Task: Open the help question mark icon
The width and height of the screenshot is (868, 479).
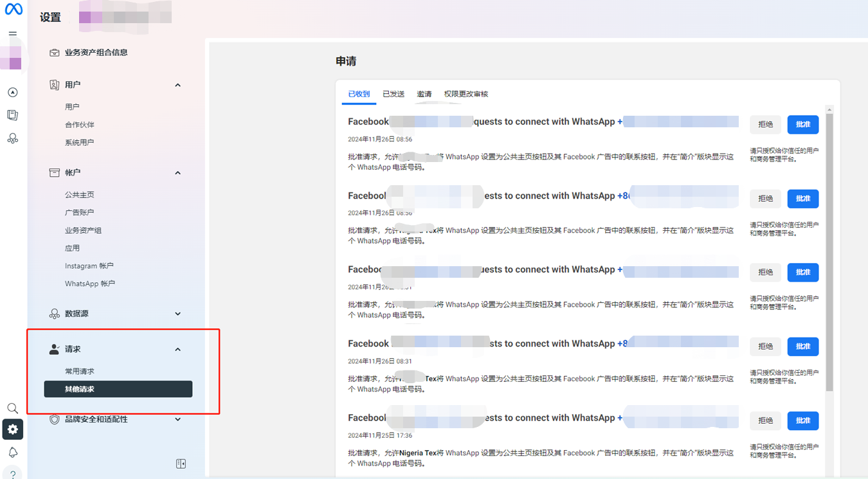Action: point(12,475)
